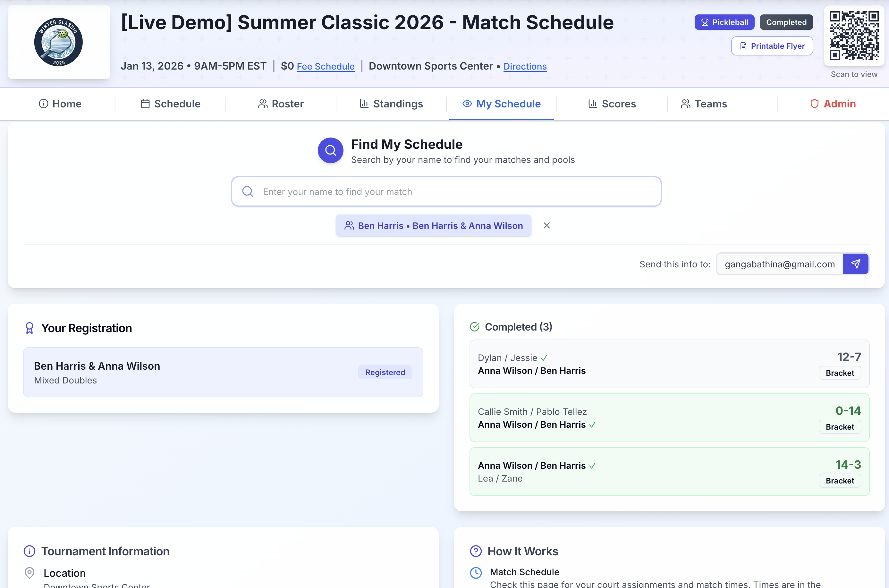
Task: Click the Your Registration ribbon icon
Action: [29, 328]
